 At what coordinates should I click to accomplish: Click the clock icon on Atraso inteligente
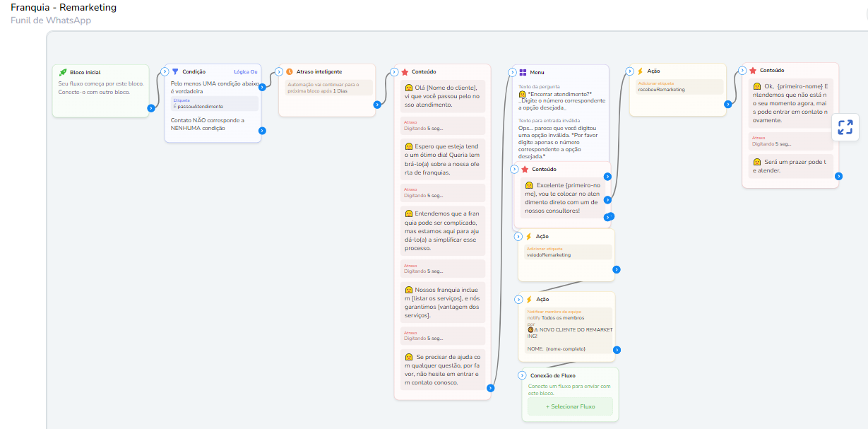tap(290, 71)
